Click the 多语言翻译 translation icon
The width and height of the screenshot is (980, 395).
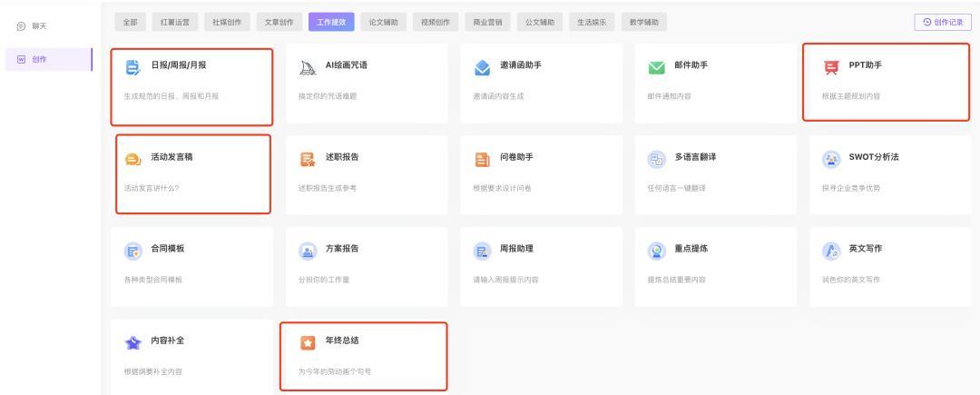click(656, 160)
